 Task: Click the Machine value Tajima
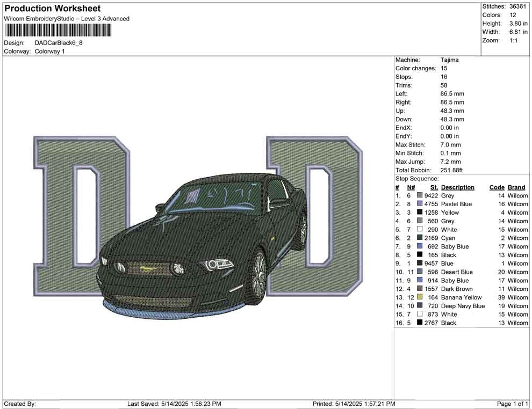coord(449,60)
